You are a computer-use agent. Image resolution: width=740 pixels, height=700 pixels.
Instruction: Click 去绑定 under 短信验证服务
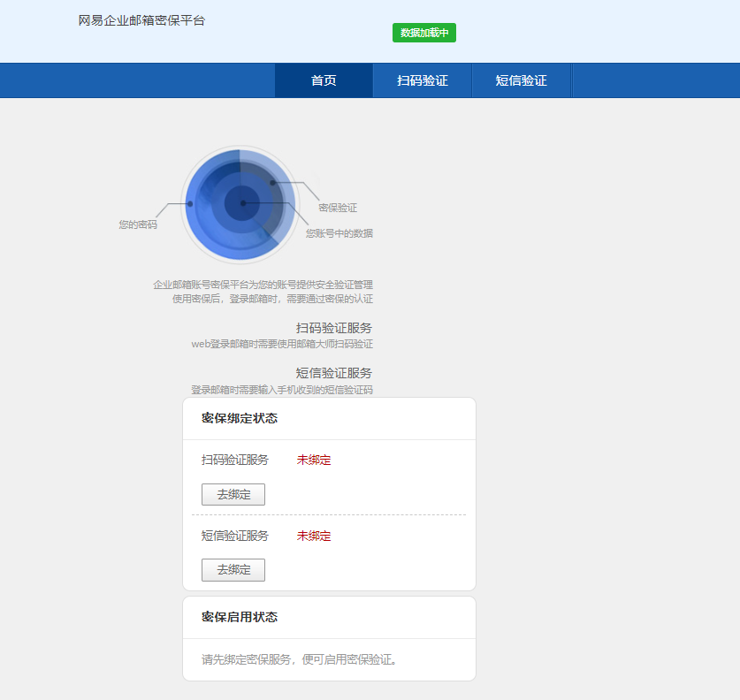[233, 570]
